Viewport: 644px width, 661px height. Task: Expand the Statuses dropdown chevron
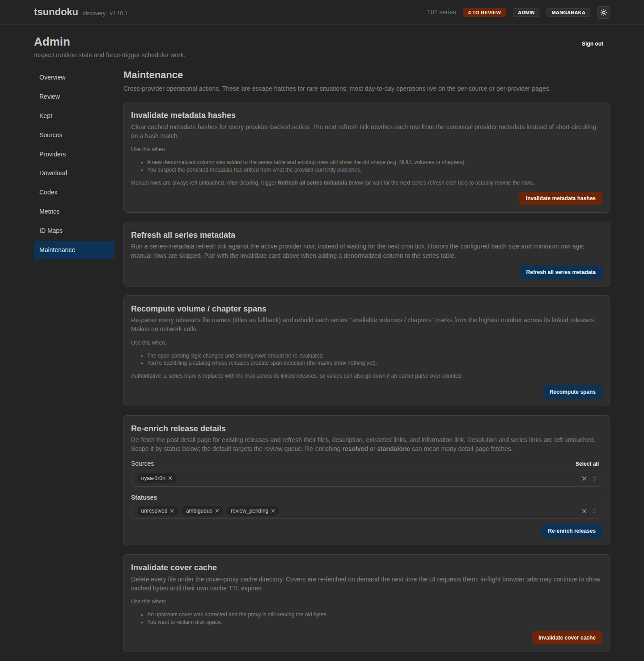pos(594,511)
